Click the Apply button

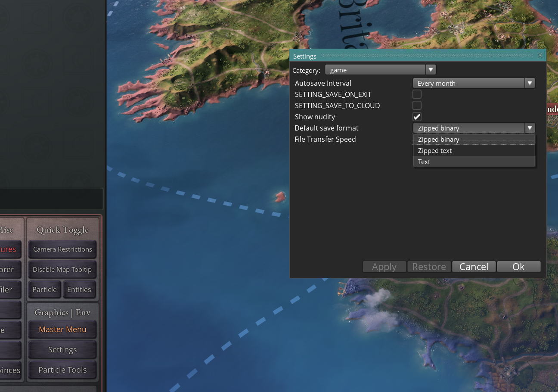point(384,267)
